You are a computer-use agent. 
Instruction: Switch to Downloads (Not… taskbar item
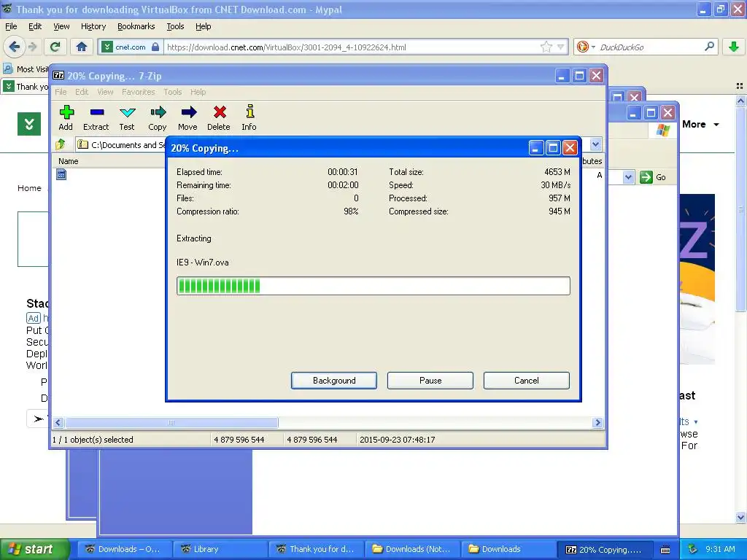tap(411, 549)
